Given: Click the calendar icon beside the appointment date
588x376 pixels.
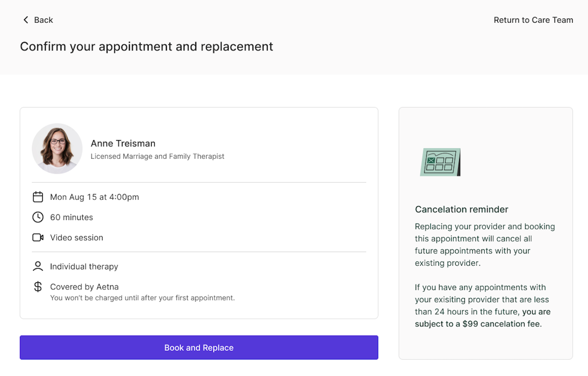Looking at the screenshot, I should point(38,197).
